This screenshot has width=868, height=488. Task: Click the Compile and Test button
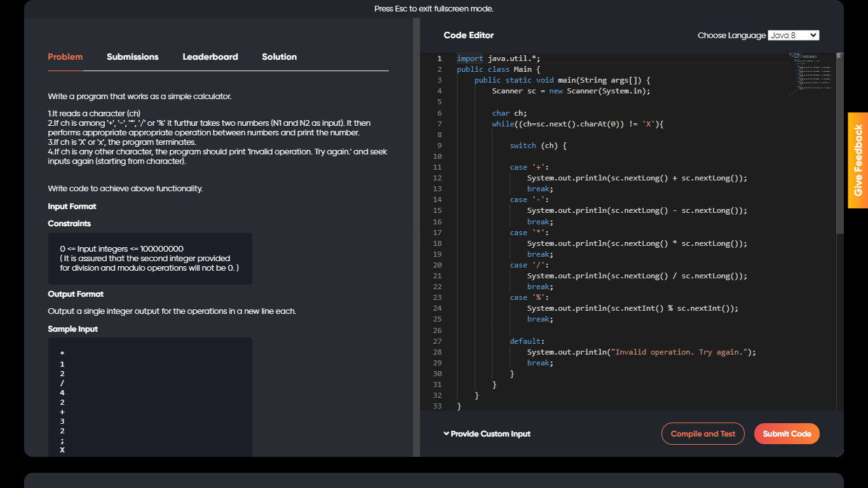tap(703, 434)
